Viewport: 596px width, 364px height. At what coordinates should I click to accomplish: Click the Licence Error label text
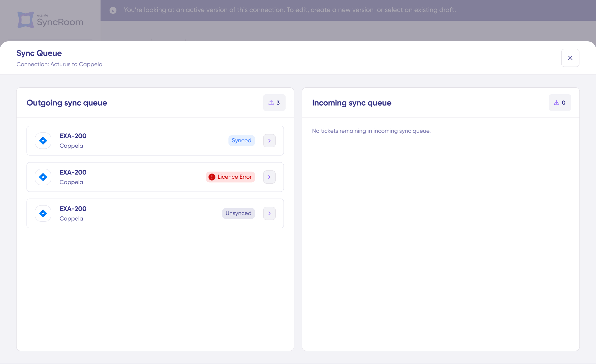pyautogui.click(x=235, y=177)
